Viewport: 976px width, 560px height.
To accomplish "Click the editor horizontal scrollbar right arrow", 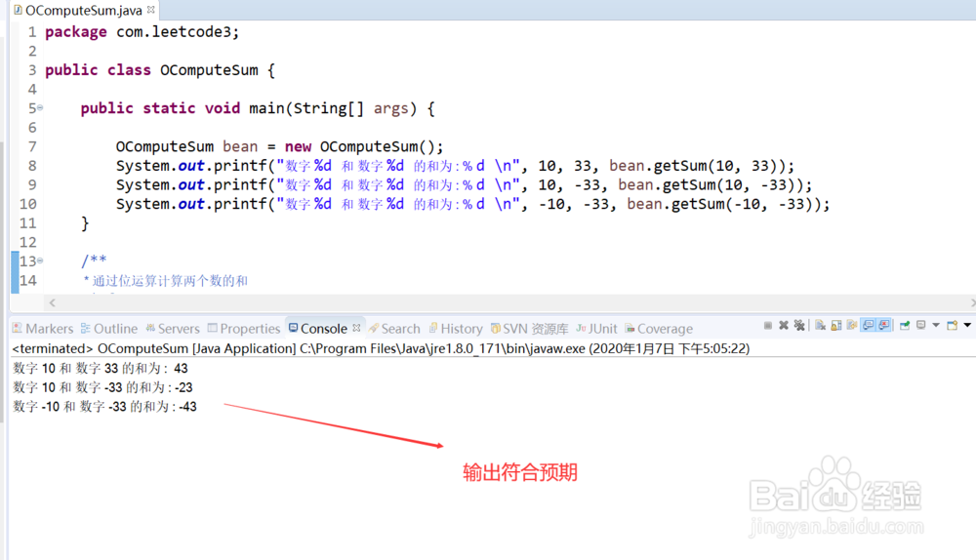I will click(x=973, y=302).
